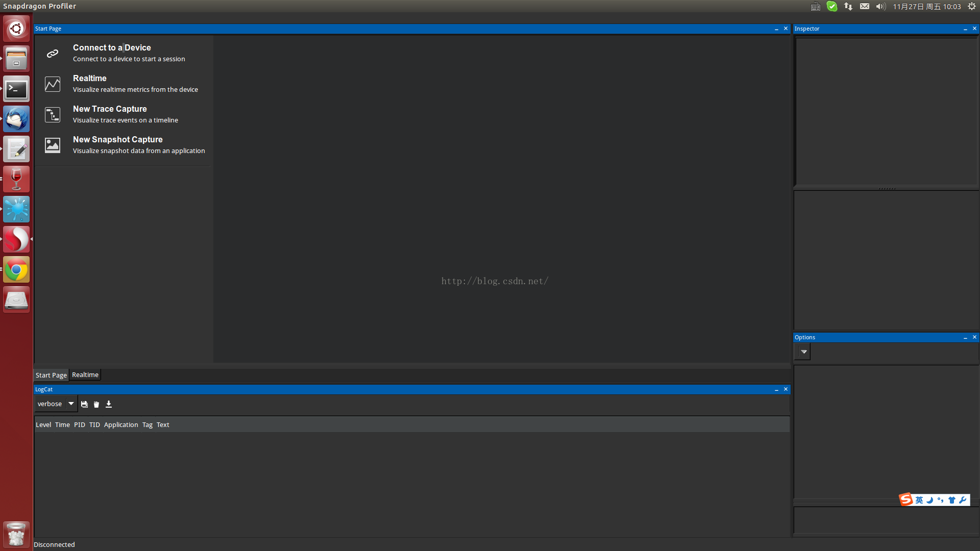The height and width of the screenshot is (551, 980).
Task: Click the green checkmark tray icon
Action: (x=832, y=6)
